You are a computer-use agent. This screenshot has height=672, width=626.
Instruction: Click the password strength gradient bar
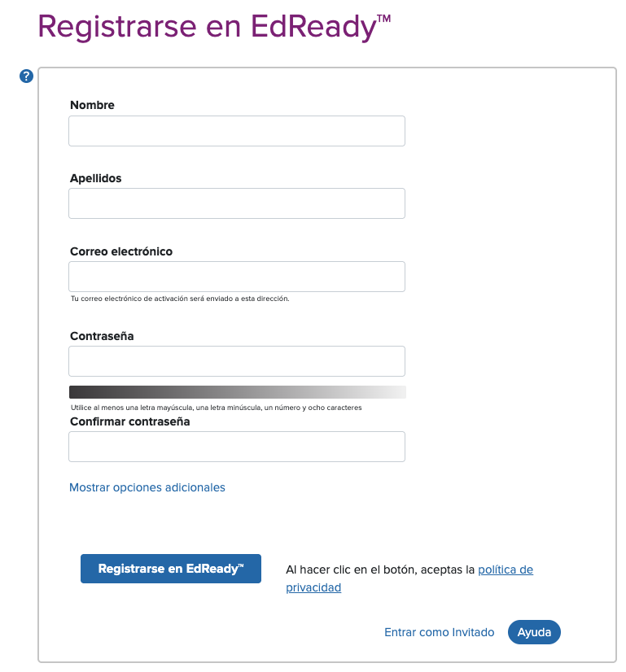tap(238, 392)
